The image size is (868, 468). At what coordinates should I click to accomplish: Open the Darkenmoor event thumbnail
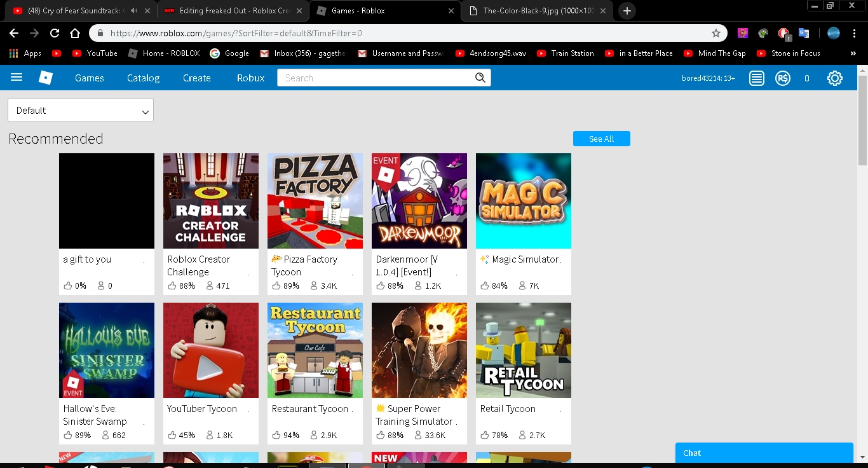(x=419, y=201)
